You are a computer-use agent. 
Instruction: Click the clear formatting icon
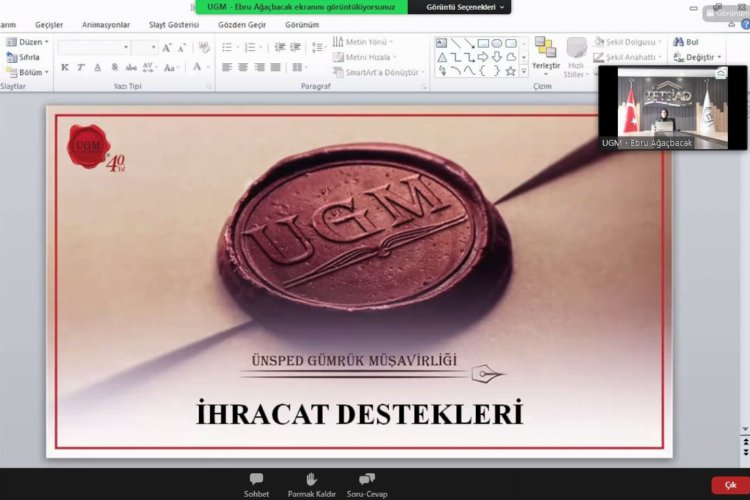pyautogui.click(x=204, y=47)
